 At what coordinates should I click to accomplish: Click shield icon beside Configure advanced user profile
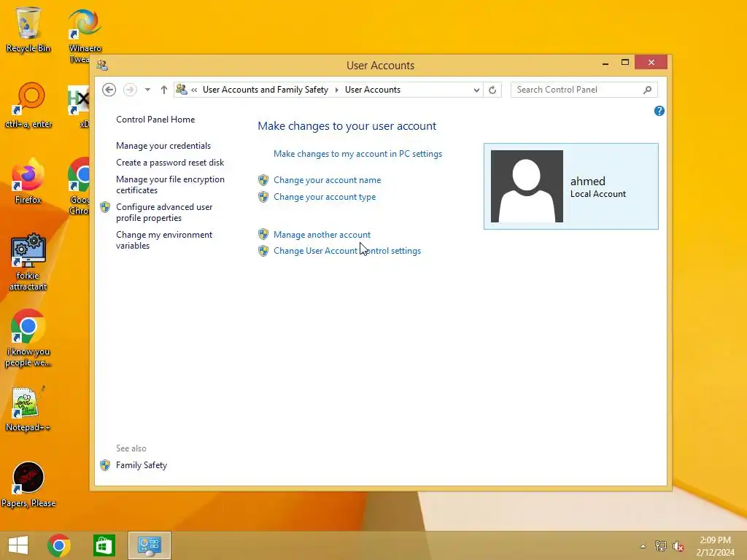pyautogui.click(x=105, y=207)
